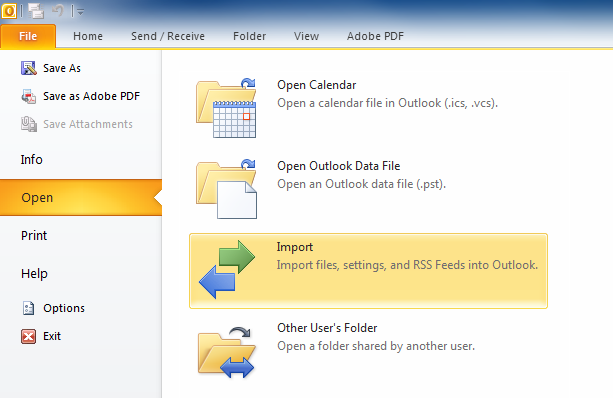This screenshot has height=398, width=613.
Task: Click the 'Open a folder shared by another user' text
Action: pyautogui.click(x=376, y=346)
